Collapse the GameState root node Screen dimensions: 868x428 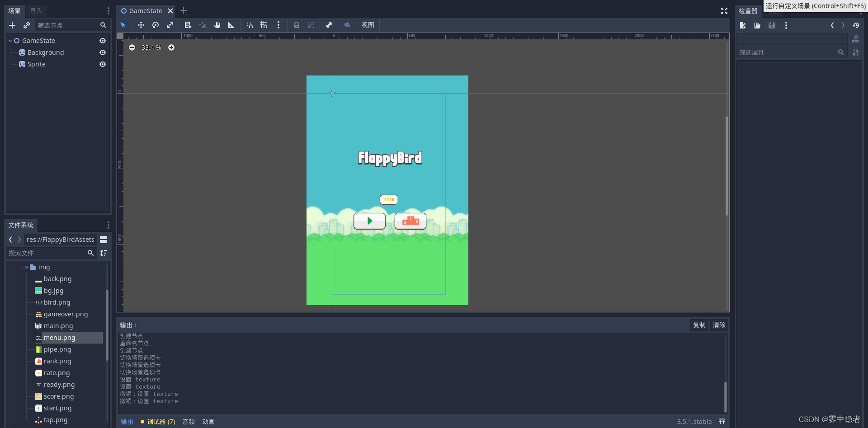click(10, 41)
